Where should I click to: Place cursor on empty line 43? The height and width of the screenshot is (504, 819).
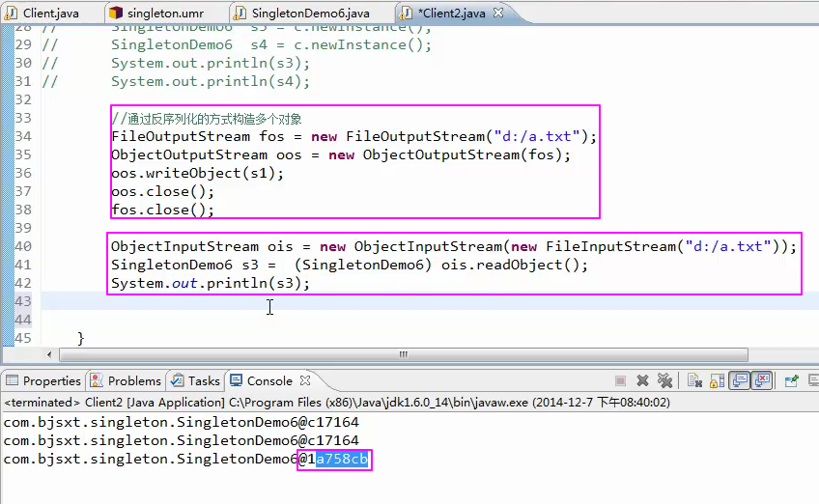coord(428,301)
